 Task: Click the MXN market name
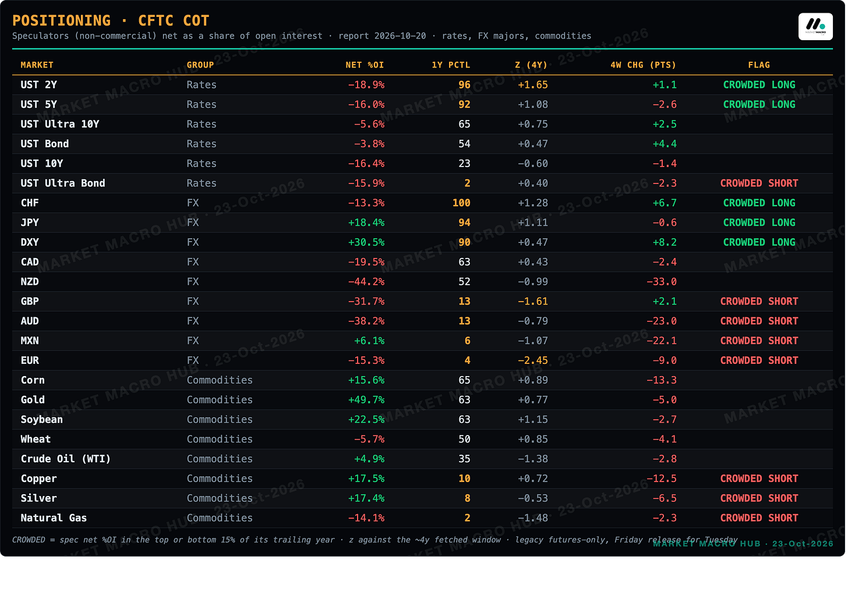30,341
